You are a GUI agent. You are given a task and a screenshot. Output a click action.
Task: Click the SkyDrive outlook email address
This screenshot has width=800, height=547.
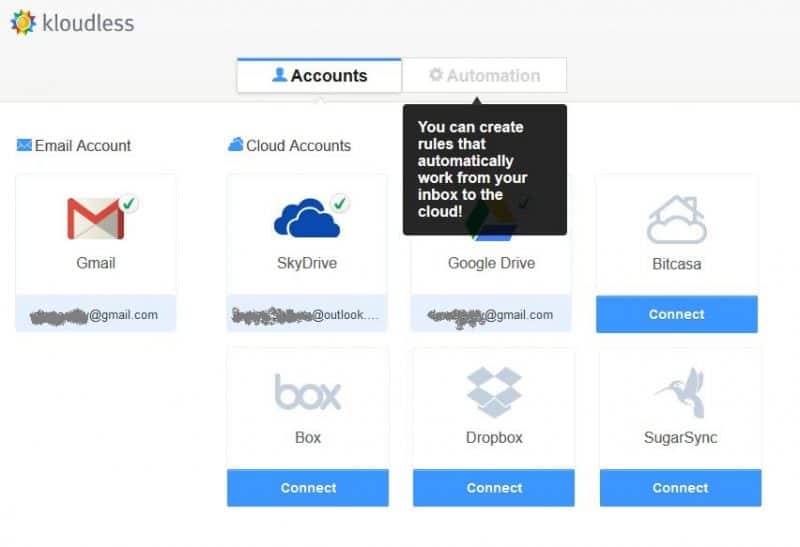pos(306,315)
